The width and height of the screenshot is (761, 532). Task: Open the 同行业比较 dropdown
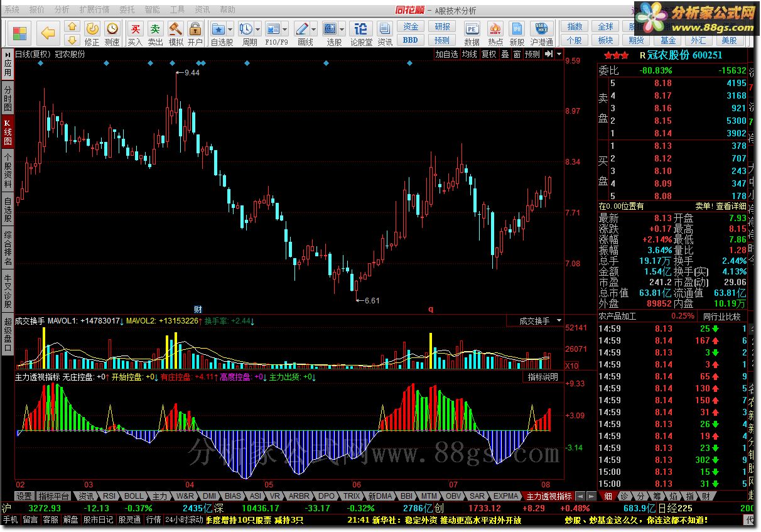(722, 316)
